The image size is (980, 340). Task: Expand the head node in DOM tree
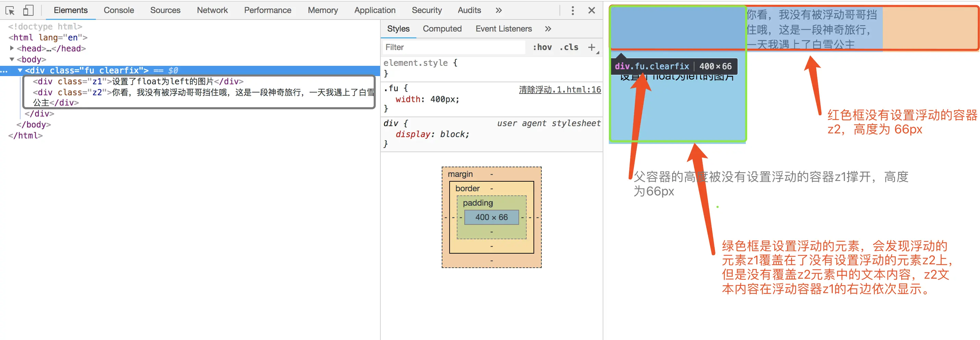click(12, 48)
